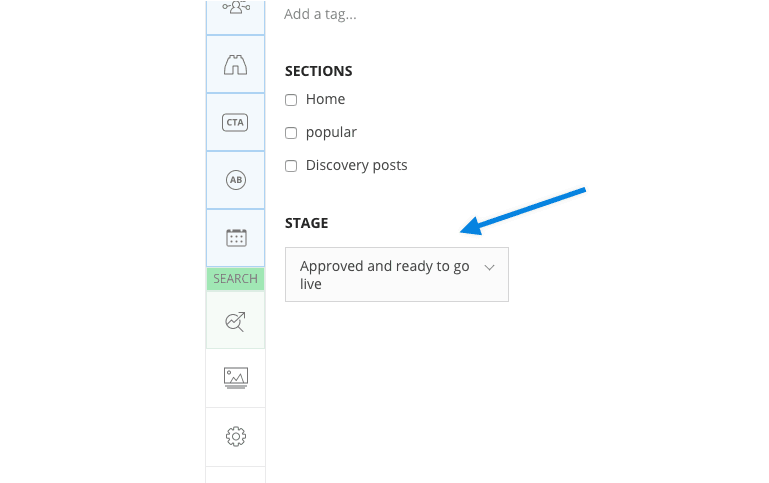Click the Discovery posts label text
The image size is (769, 483).
pyautogui.click(x=356, y=166)
